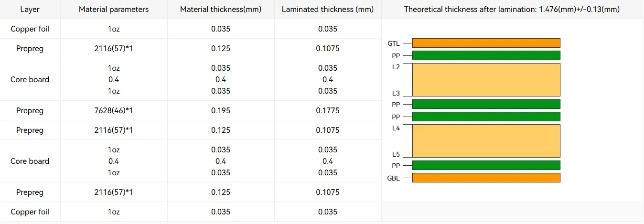This screenshot has height=224, width=644.
Task: Select the green PP bar under GTL
Action: 486,55
